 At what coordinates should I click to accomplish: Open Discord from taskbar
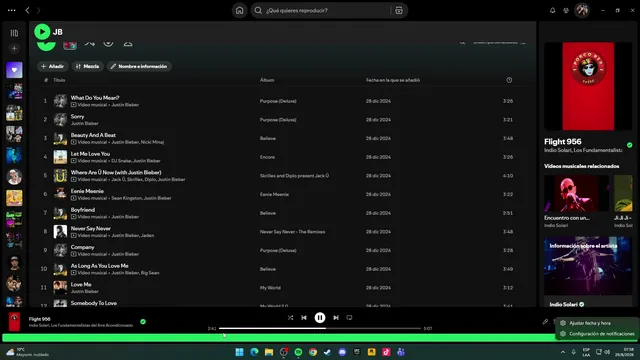pos(342,352)
